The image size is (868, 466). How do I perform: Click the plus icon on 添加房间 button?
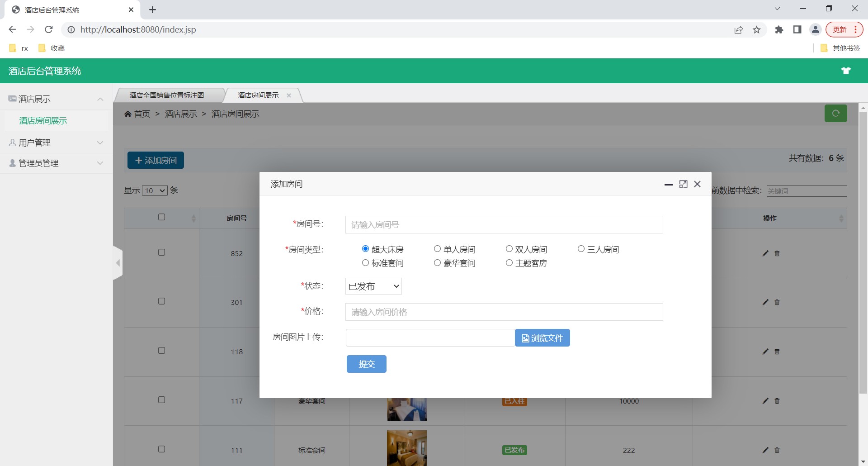pos(138,160)
